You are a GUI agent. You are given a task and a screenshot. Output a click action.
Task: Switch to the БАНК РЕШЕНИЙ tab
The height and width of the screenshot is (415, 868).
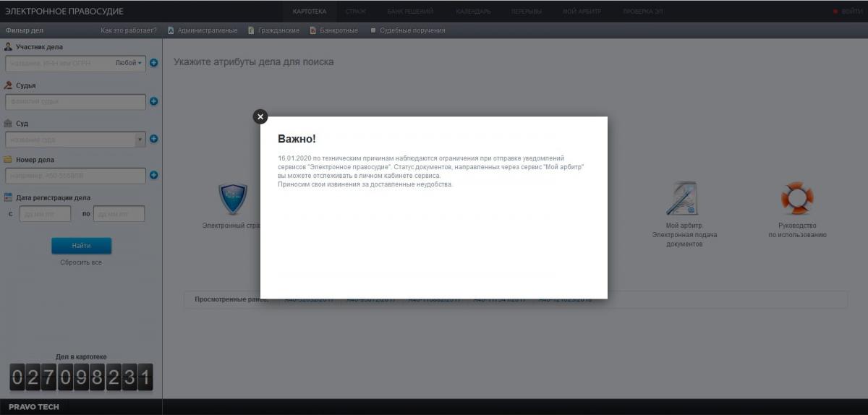click(410, 12)
